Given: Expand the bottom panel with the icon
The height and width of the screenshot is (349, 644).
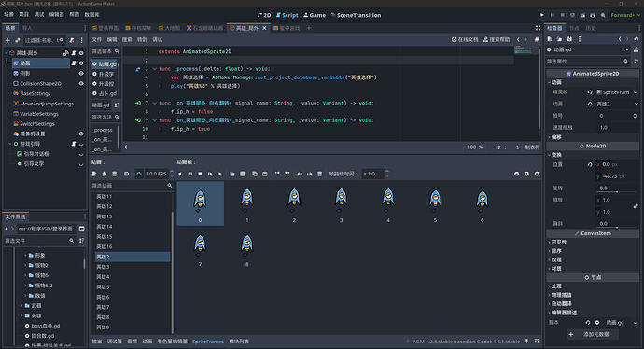Looking at the screenshot, I should coord(537,342).
